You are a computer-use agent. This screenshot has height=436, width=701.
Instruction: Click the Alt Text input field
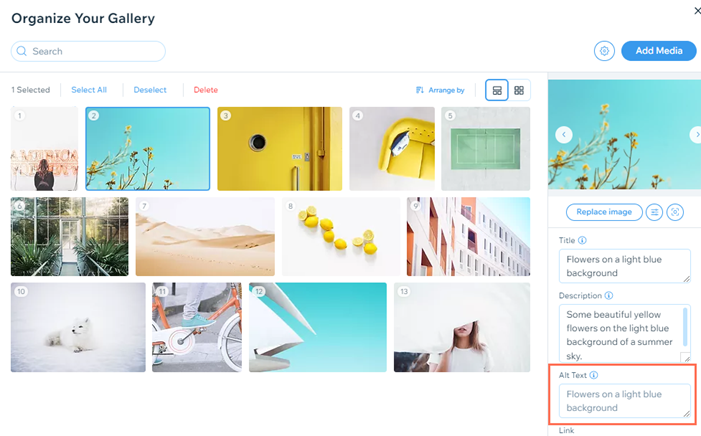coord(625,401)
